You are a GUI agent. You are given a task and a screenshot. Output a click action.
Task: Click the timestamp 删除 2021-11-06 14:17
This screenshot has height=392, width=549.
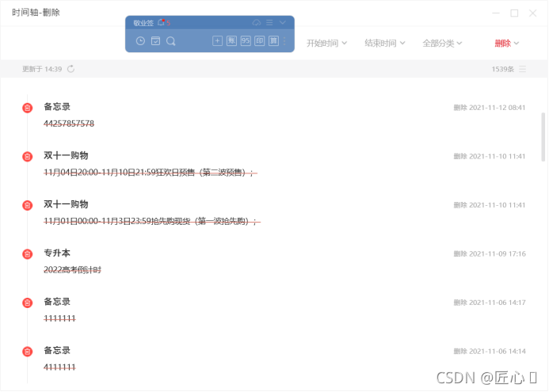point(490,303)
